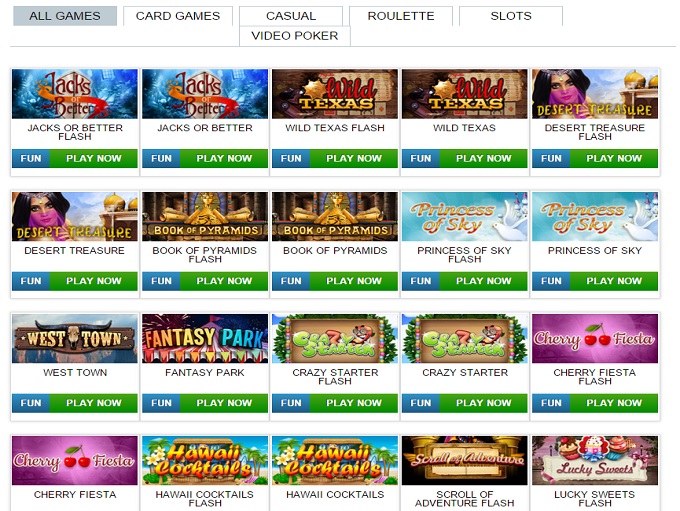This screenshot has width=680, height=511.
Task: Click the Wild Texas Flash thumbnail
Action: [335, 94]
